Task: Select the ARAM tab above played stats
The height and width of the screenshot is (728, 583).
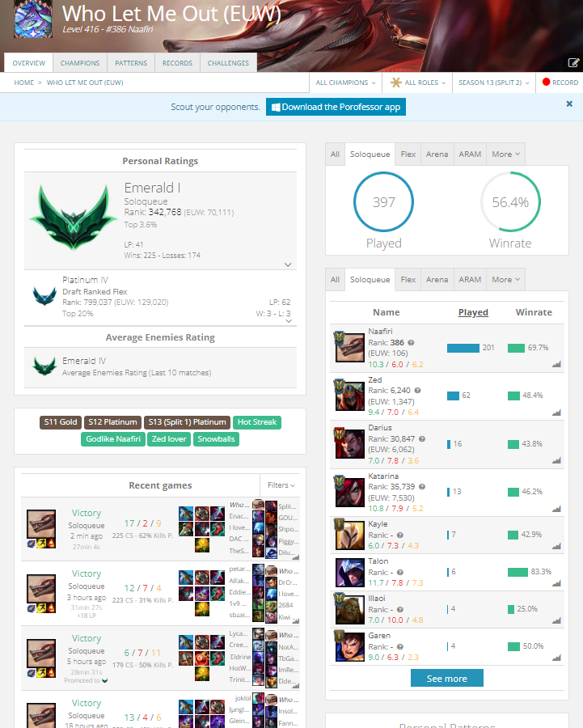Action: 470,154
